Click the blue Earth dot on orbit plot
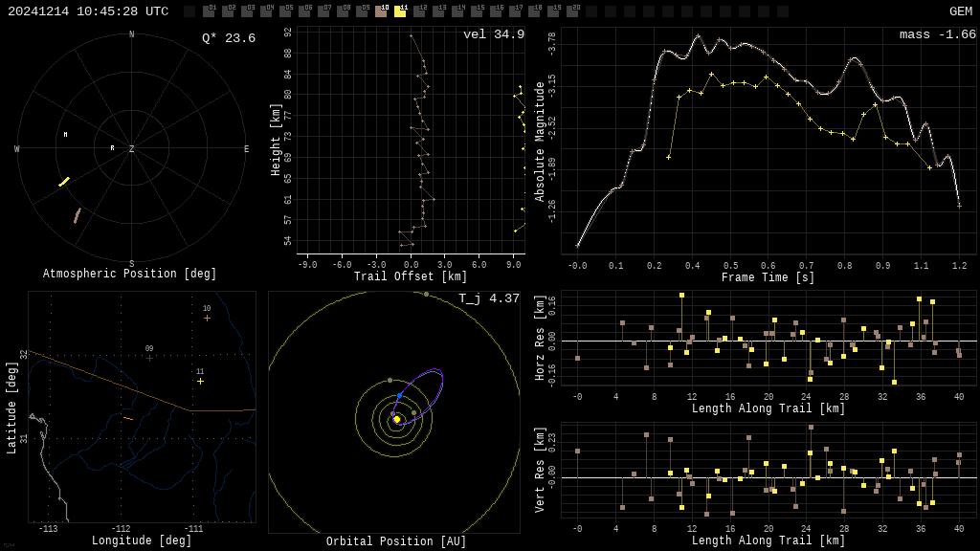 (400, 395)
